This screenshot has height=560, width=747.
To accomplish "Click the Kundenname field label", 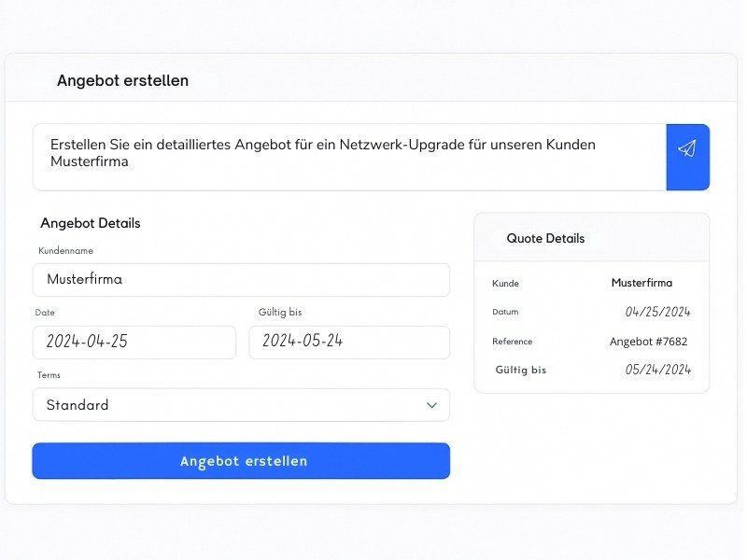I will (x=65, y=251).
